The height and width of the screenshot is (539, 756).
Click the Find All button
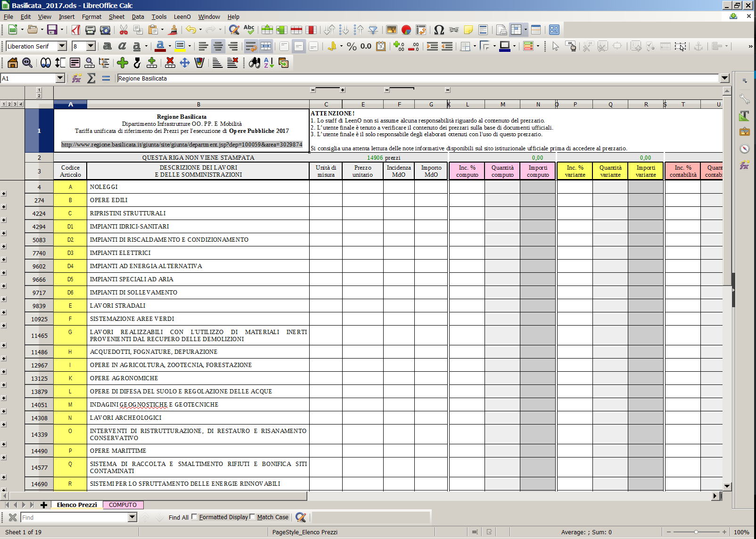[178, 517]
